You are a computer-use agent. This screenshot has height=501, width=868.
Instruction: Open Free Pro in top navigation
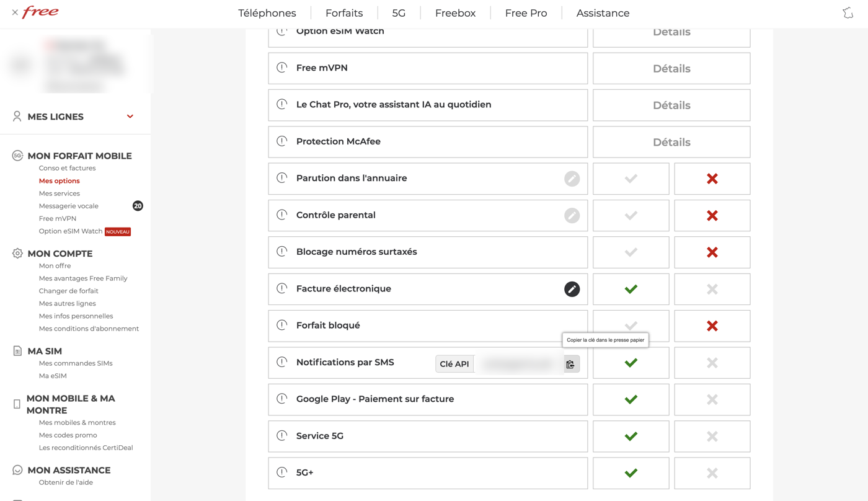point(526,13)
